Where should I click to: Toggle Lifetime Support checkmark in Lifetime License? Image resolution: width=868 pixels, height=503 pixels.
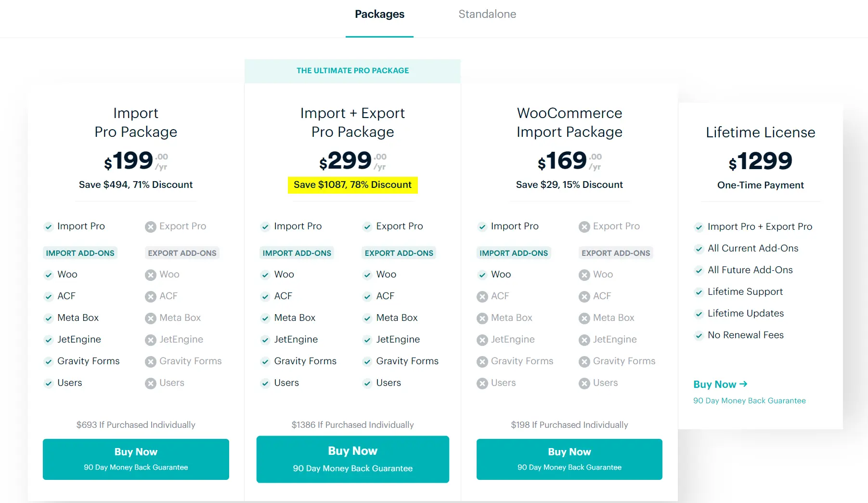pos(699,292)
